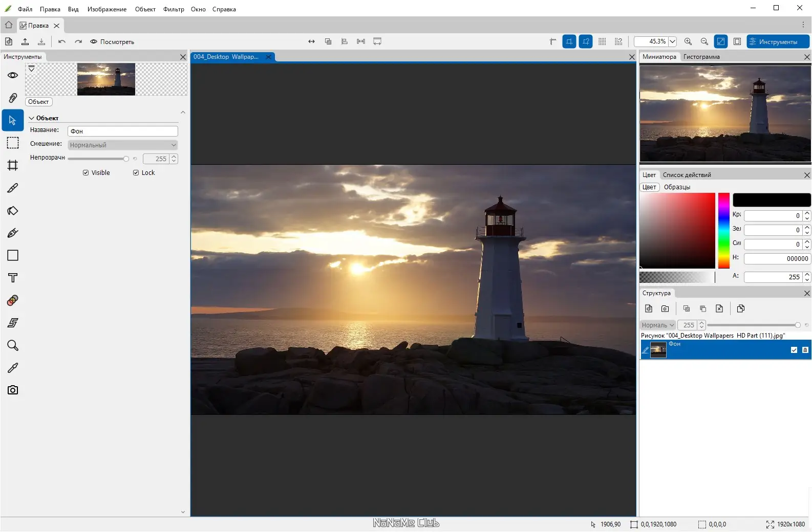Viewport: 812px width, 532px height.
Task: Select the Text tool
Action: click(x=13, y=278)
